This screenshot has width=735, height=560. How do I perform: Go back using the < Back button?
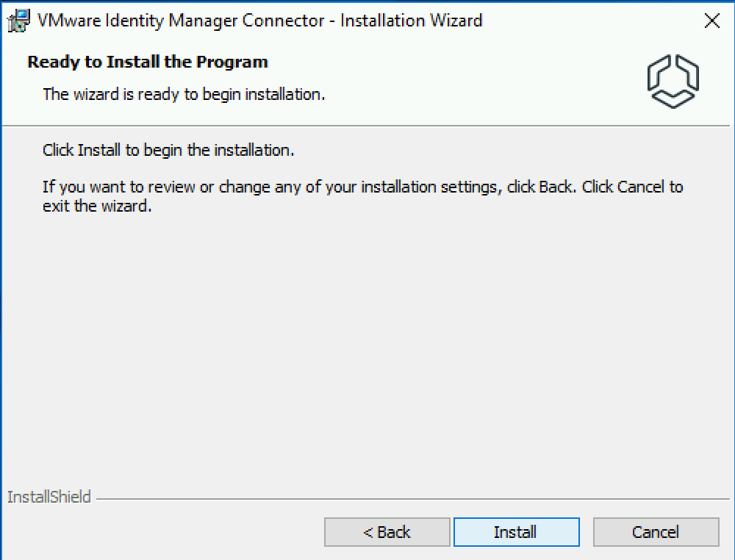pyautogui.click(x=387, y=532)
